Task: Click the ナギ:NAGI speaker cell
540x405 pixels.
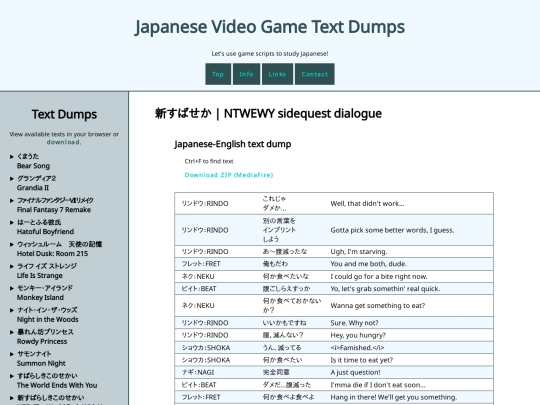Action: [198, 372]
